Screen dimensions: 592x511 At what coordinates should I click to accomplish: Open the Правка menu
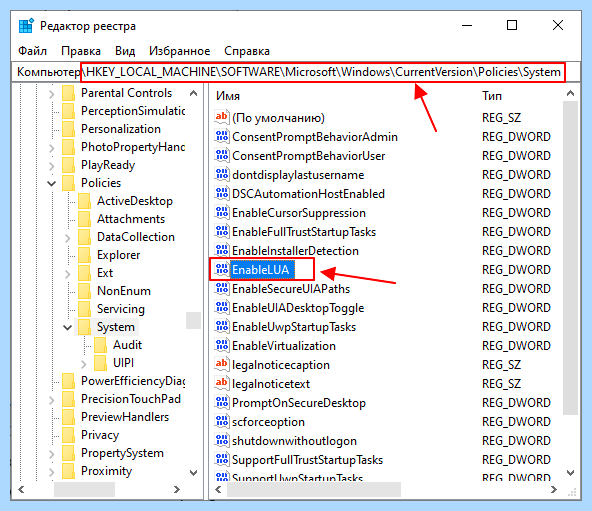(x=81, y=51)
